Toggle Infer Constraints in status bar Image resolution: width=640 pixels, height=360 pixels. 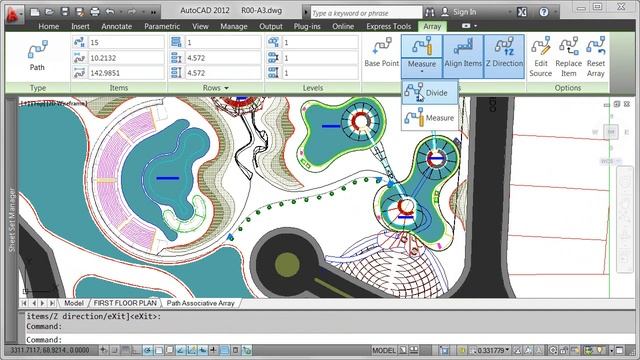click(104, 350)
